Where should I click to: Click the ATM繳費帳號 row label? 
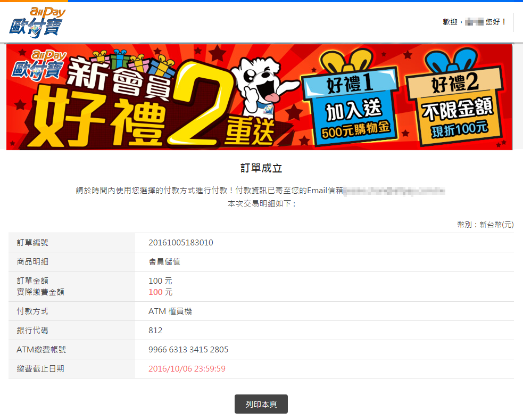click(41, 350)
